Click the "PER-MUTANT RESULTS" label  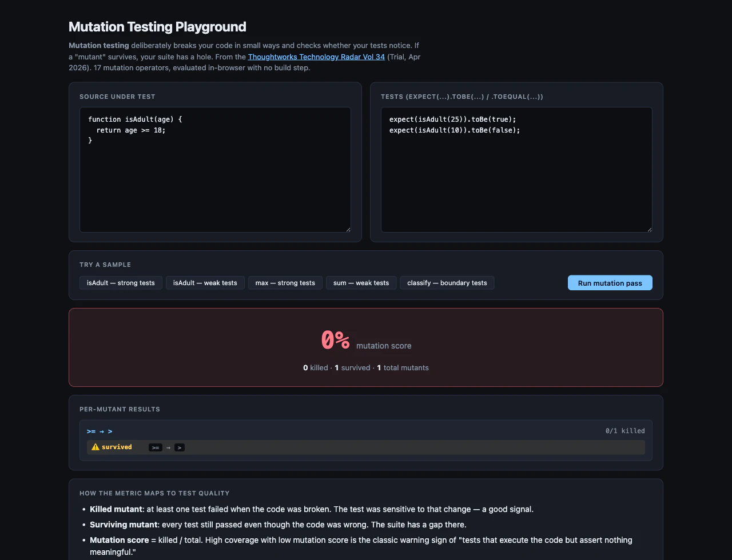(120, 409)
